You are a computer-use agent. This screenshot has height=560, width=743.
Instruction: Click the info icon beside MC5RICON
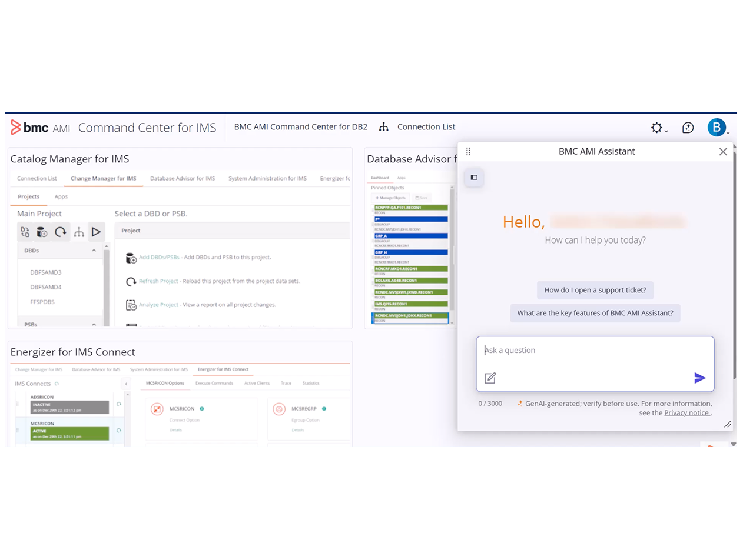(x=202, y=408)
